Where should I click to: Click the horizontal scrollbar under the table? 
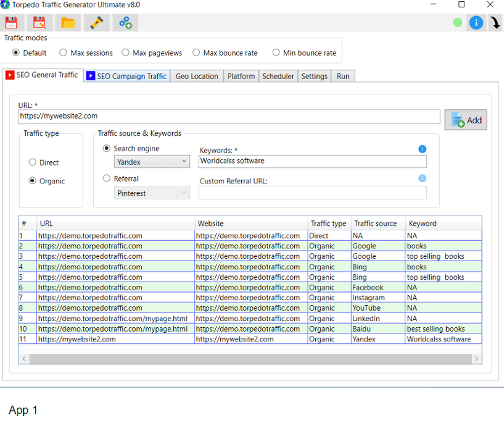pos(249,358)
